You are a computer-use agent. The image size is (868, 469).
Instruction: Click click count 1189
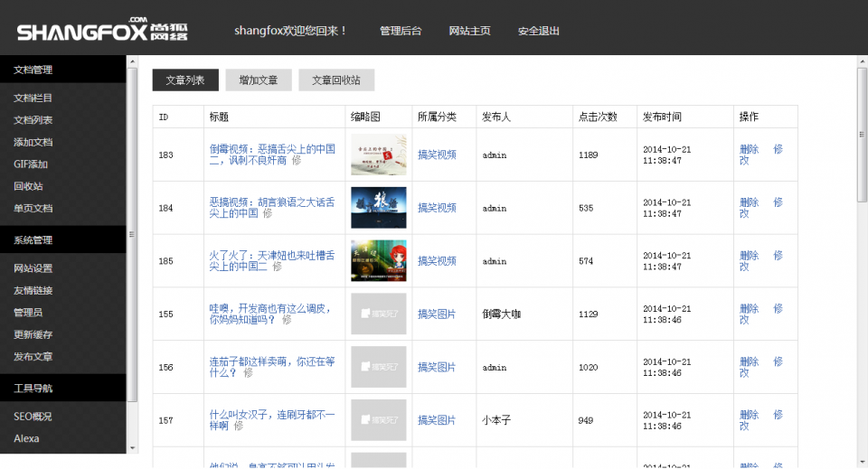click(x=589, y=155)
